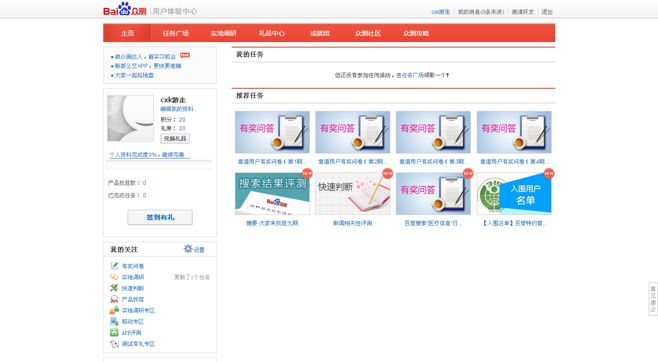Click the 兑换礼品 button
This screenshot has width=658, height=362.
tap(175, 138)
